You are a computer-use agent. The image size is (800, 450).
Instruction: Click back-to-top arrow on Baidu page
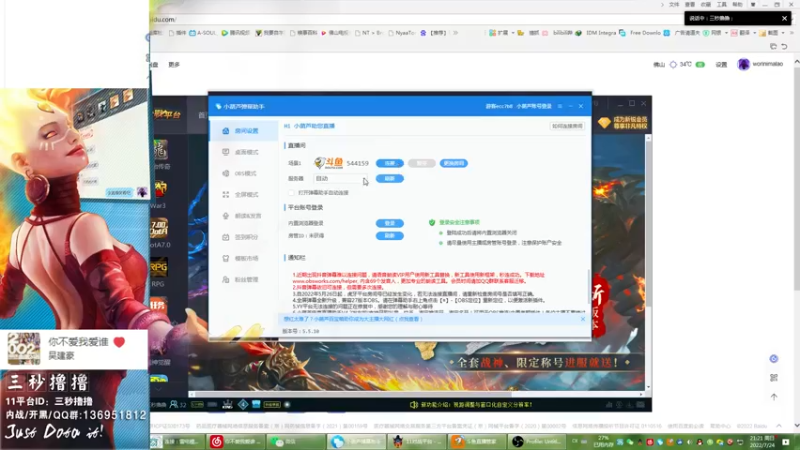774,396
